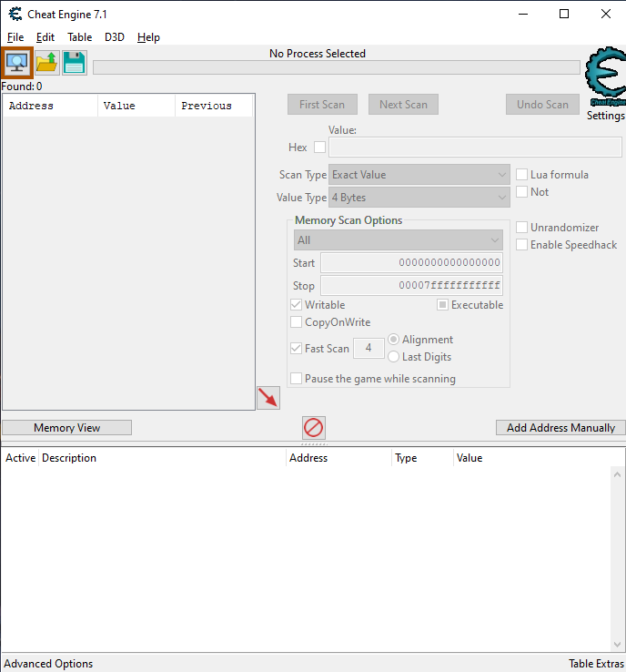Open the File menu

15,37
